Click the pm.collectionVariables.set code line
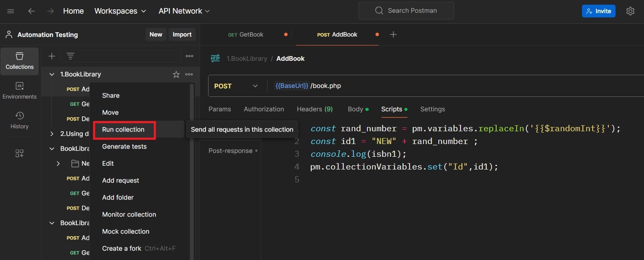The width and height of the screenshot is (644, 260). tap(404, 167)
